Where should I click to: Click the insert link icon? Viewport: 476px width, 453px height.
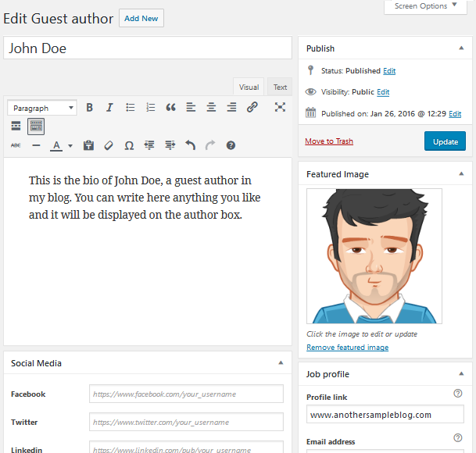click(252, 108)
